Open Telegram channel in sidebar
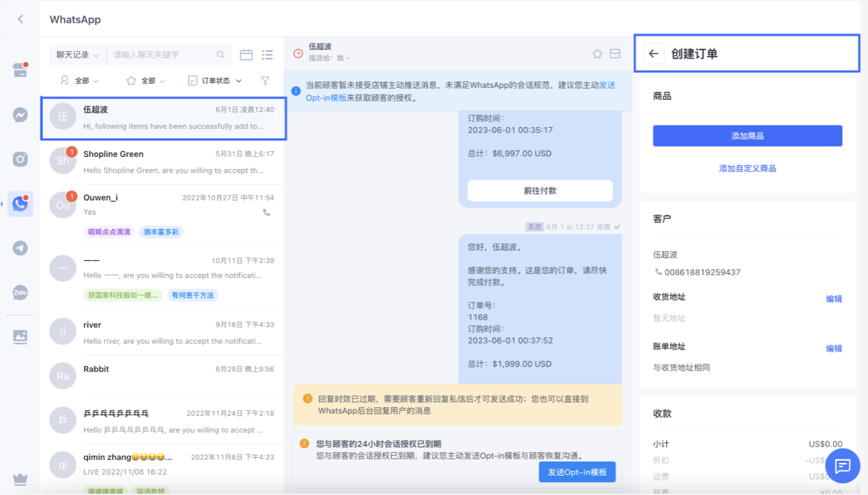This screenshot has height=495, width=868. [21, 248]
